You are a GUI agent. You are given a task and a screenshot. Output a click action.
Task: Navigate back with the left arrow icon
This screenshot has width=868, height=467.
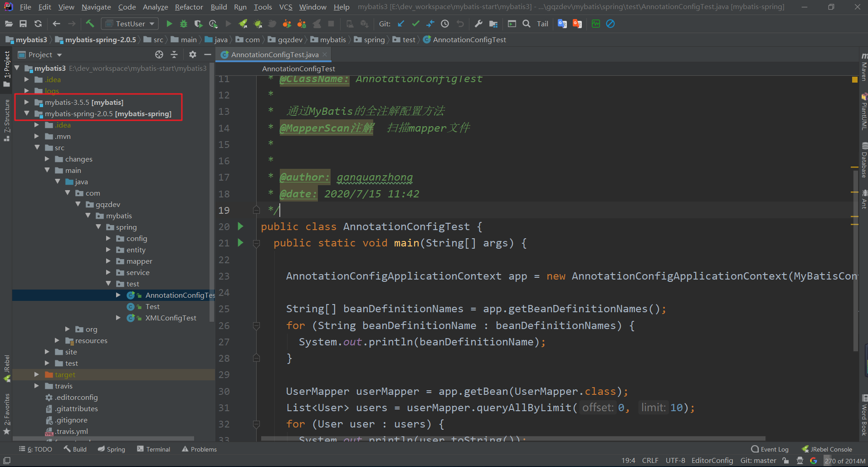click(56, 24)
